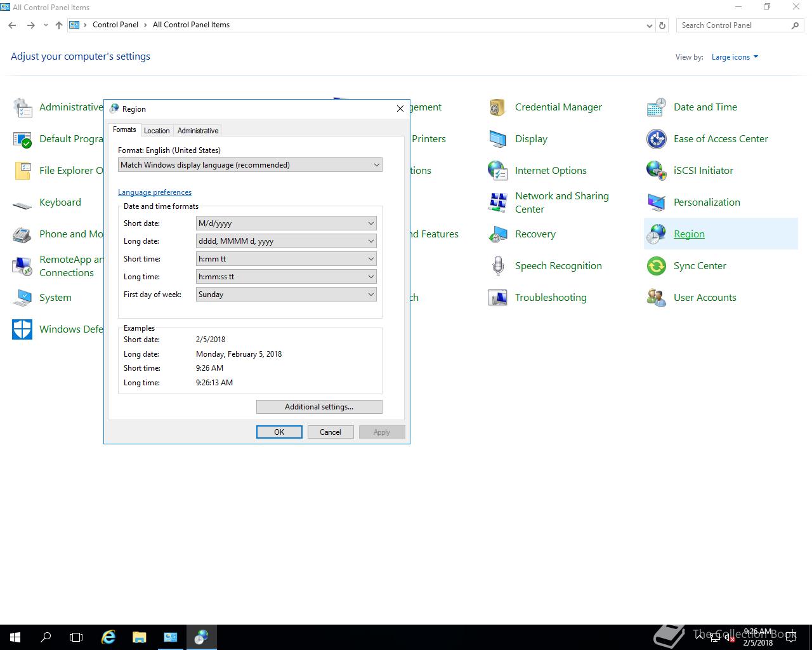Open Control Panel taskbar button
Screen dimensions: 812x650
coord(170,637)
